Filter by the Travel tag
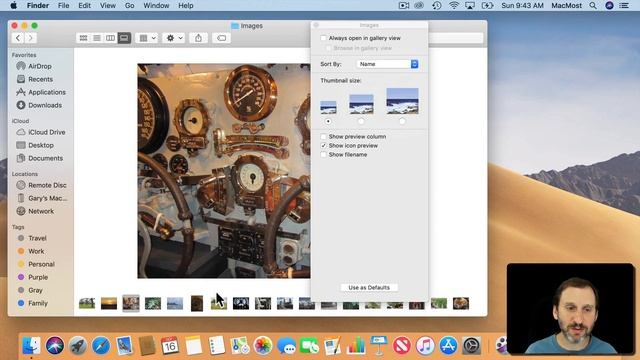 click(37, 238)
